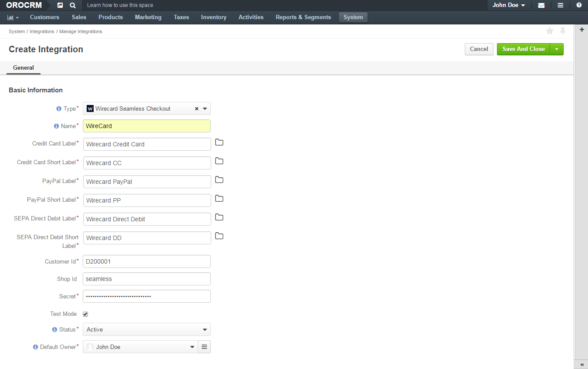Click the plus icon in right sidebar
The image size is (588, 369).
point(581,30)
